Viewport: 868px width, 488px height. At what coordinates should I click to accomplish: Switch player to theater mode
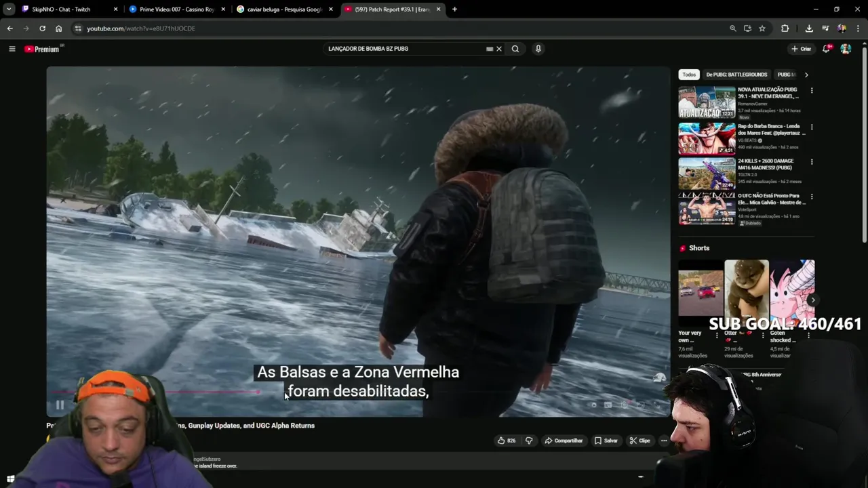(x=640, y=405)
